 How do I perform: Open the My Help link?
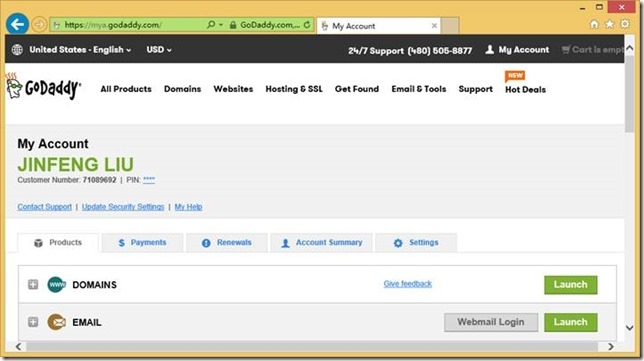tap(188, 207)
